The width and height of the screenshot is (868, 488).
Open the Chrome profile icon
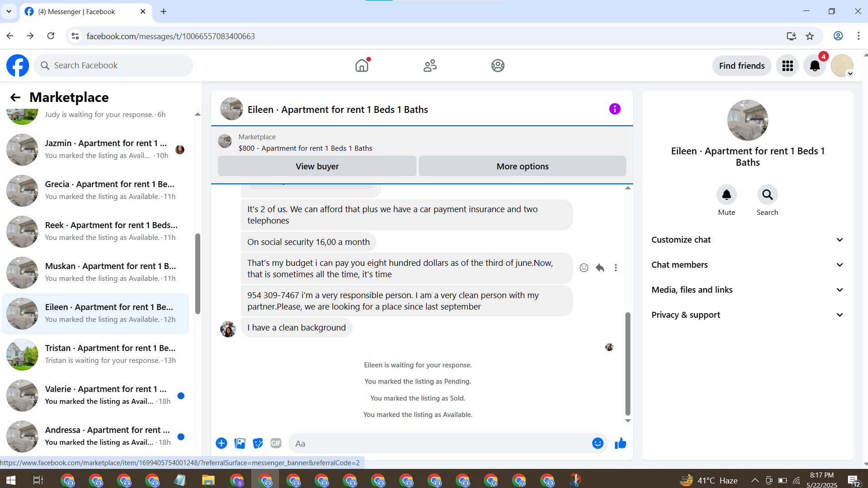pos(838,36)
